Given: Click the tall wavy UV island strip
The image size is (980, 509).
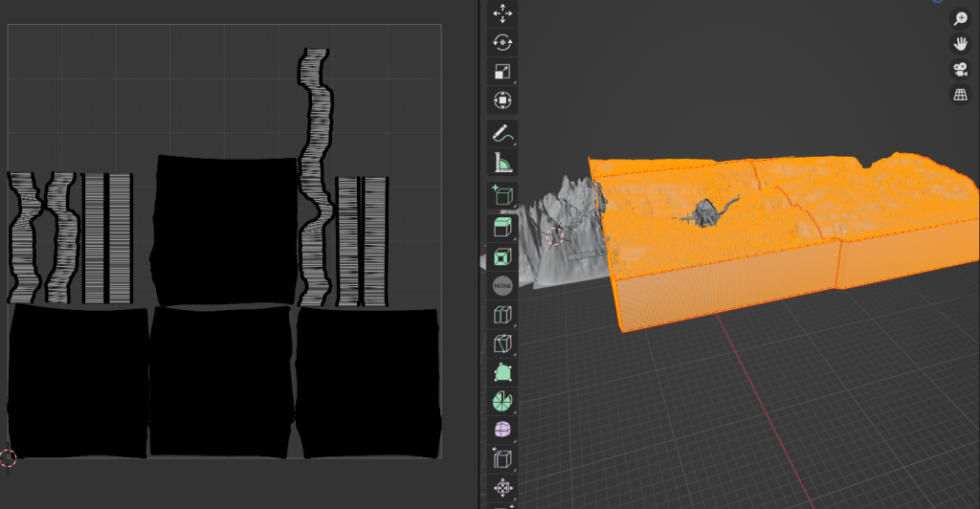Looking at the screenshot, I should [x=315, y=177].
